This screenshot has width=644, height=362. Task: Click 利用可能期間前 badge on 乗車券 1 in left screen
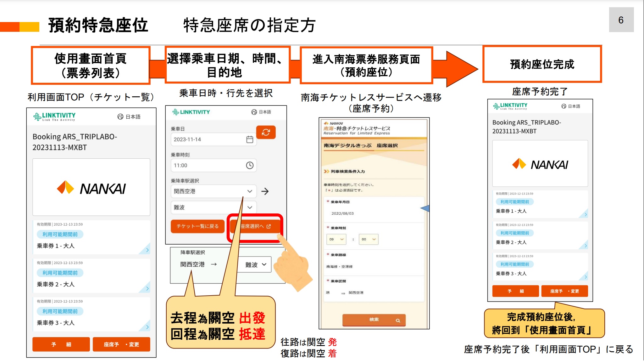pos(60,234)
